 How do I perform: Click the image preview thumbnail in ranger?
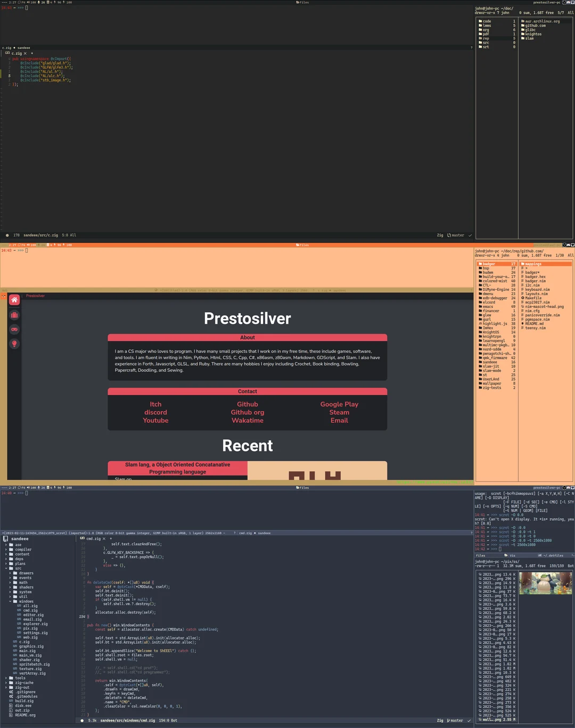coord(546,583)
